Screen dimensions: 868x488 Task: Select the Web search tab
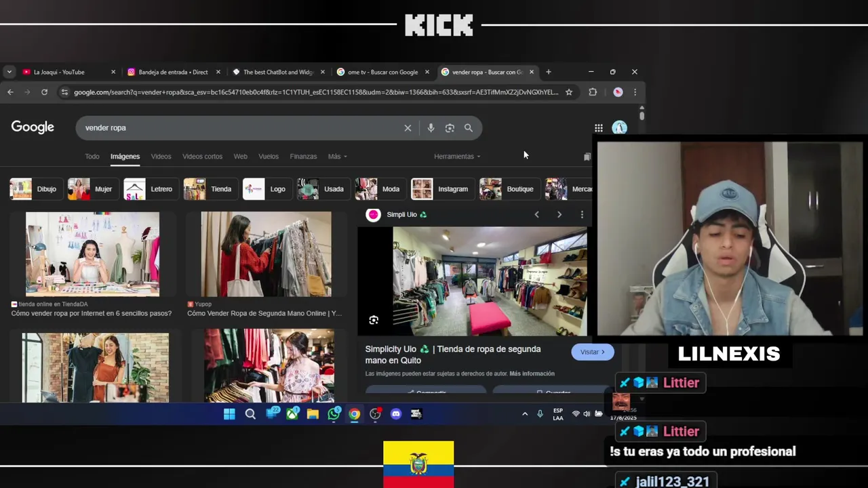pyautogui.click(x=241, y=157)
